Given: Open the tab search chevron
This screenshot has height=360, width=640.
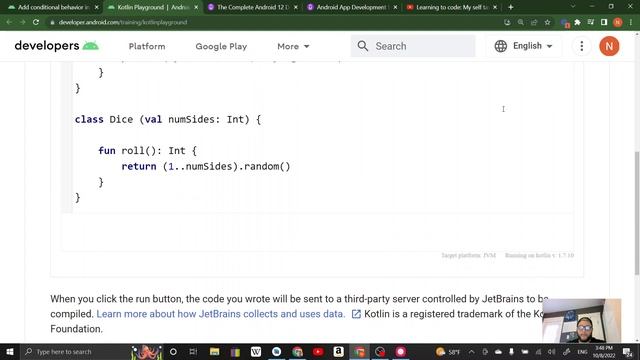Looking at the screenshot, I should tap(573, 7).
